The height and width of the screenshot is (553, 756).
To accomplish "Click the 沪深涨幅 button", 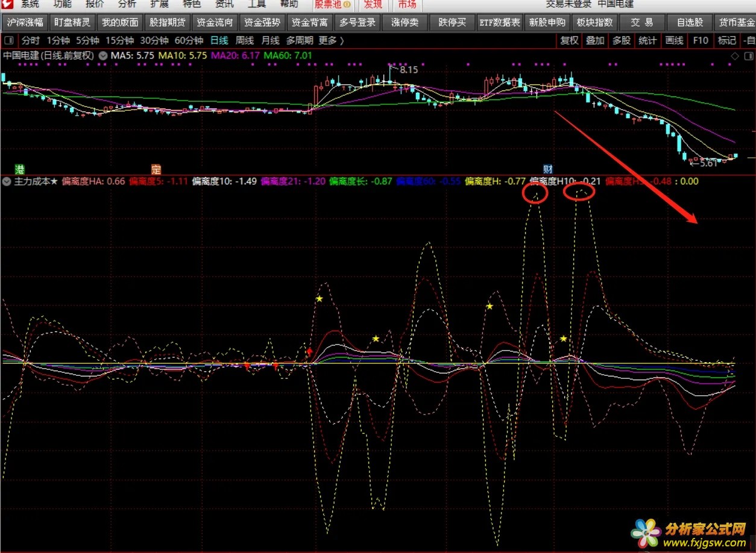I will click(25, 23).
